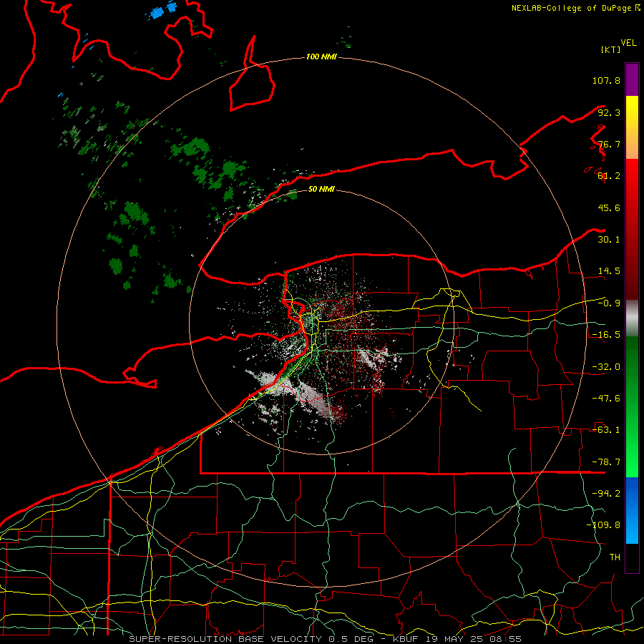Click the -16.5 scale value

coord(606,335)
